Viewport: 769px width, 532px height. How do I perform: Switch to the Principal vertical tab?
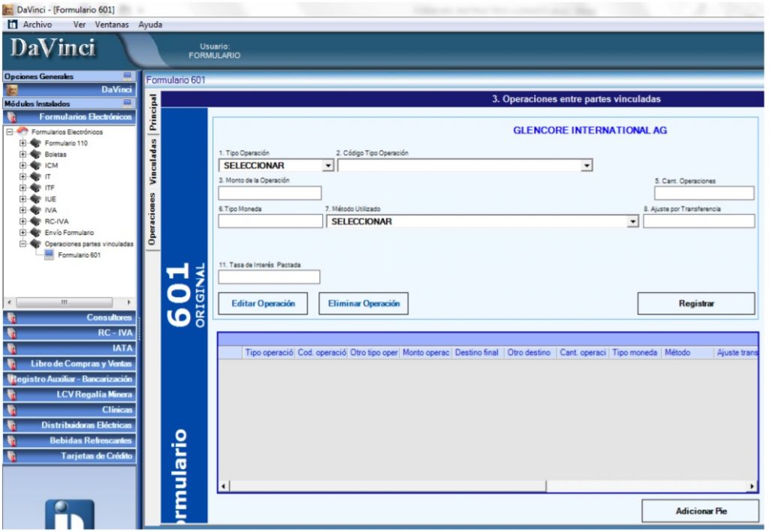click(152, 113)
